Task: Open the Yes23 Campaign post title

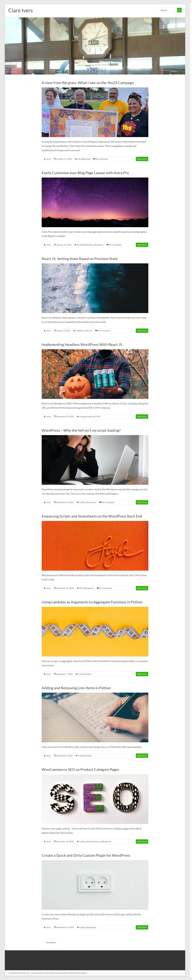Action: click(x=88, y=83)
